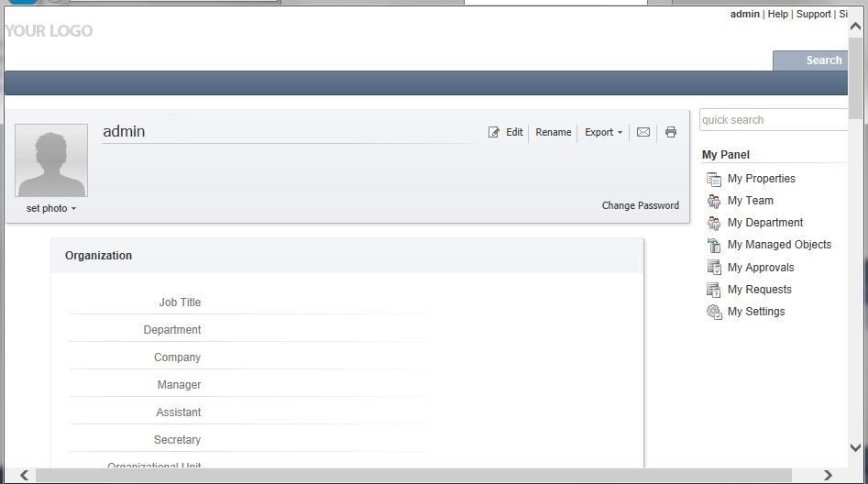Click the My Panel heading

pyautogui.click(x=726, y=155)
